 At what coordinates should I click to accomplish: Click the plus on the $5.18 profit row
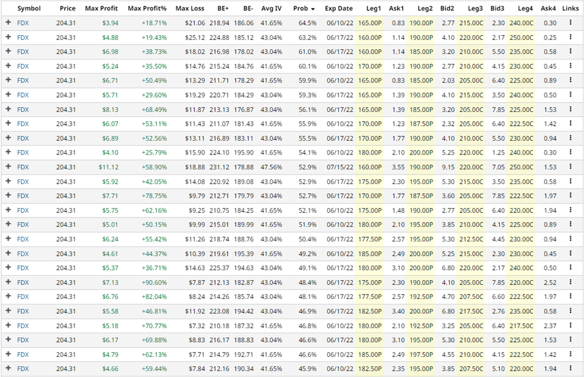coord(8,325)
